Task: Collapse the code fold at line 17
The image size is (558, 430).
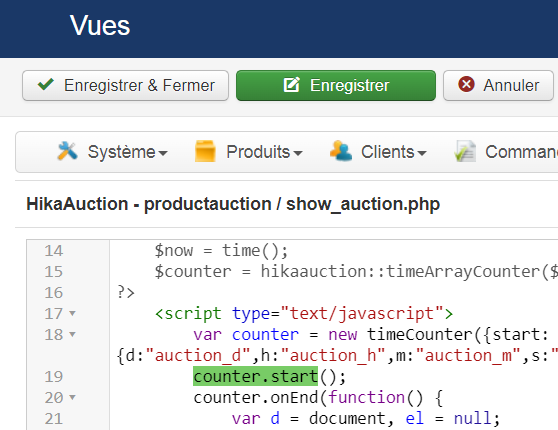Action: (72, 314)
